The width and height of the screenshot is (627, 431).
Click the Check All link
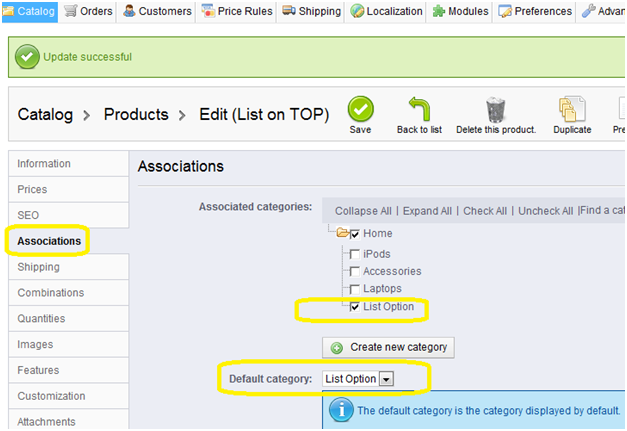tap(485, 211)
